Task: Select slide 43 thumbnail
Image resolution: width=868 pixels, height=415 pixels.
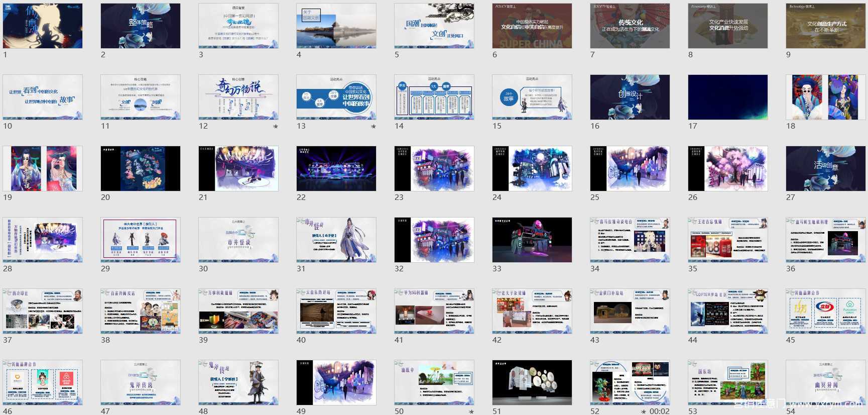Action: pos(630,311)
